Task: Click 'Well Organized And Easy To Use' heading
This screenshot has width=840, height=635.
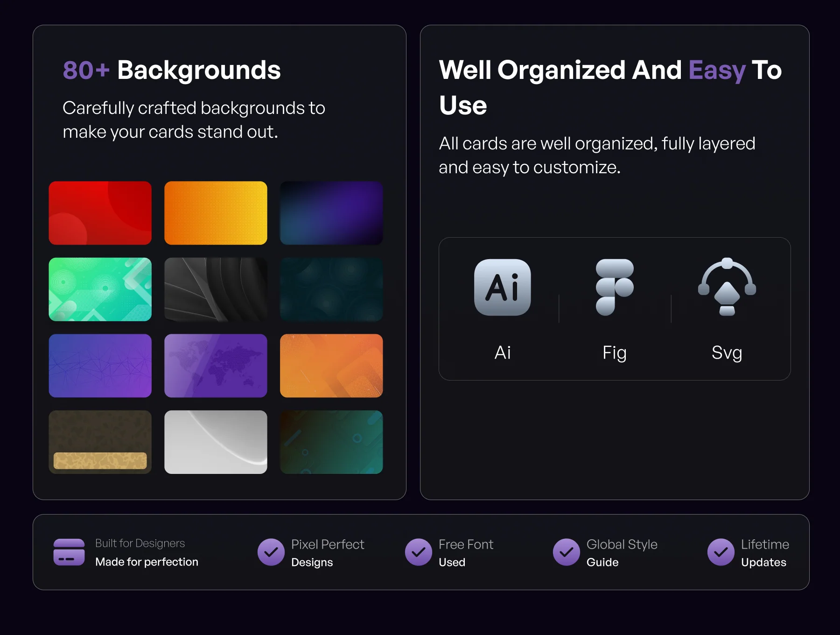Action: tap(610, 87)
